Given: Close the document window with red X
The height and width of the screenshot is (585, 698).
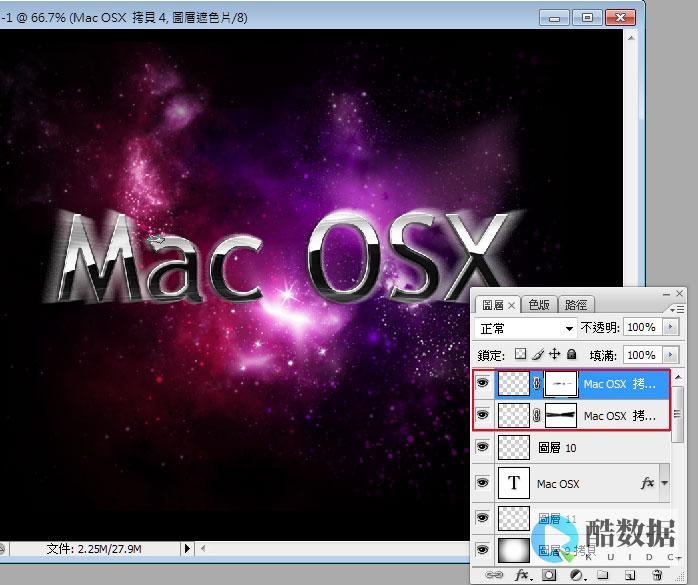Looking at the screenshot, I should pos(620,18).
